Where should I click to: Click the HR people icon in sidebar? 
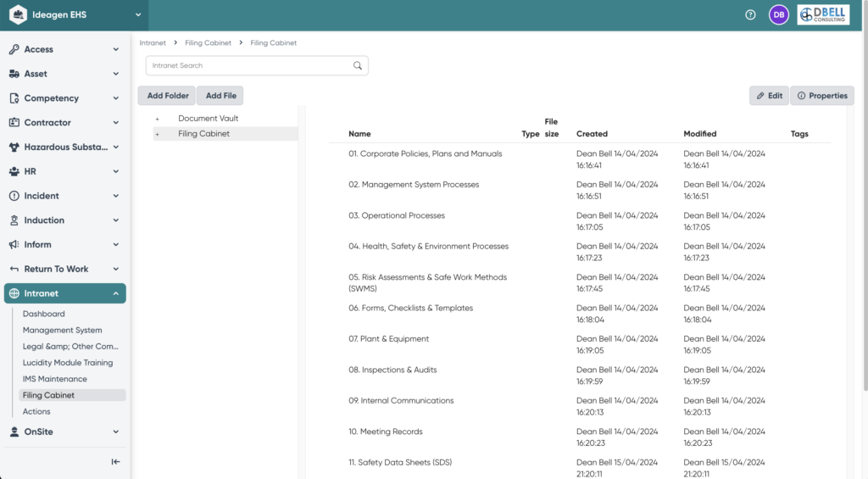(x=14, y=171)
